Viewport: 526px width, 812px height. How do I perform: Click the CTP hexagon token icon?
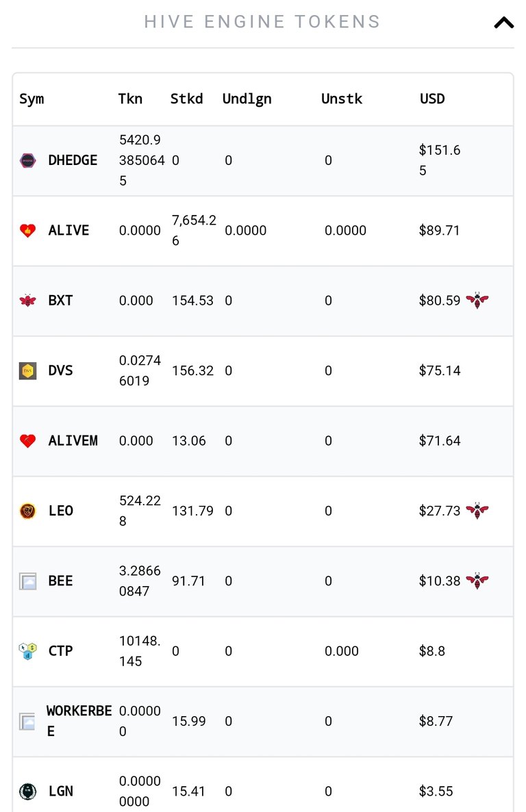click(x=28, y=651)
